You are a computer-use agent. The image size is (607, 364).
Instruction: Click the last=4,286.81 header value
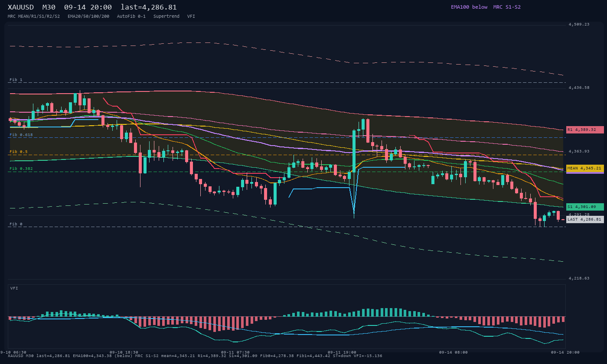coord(149,7)
